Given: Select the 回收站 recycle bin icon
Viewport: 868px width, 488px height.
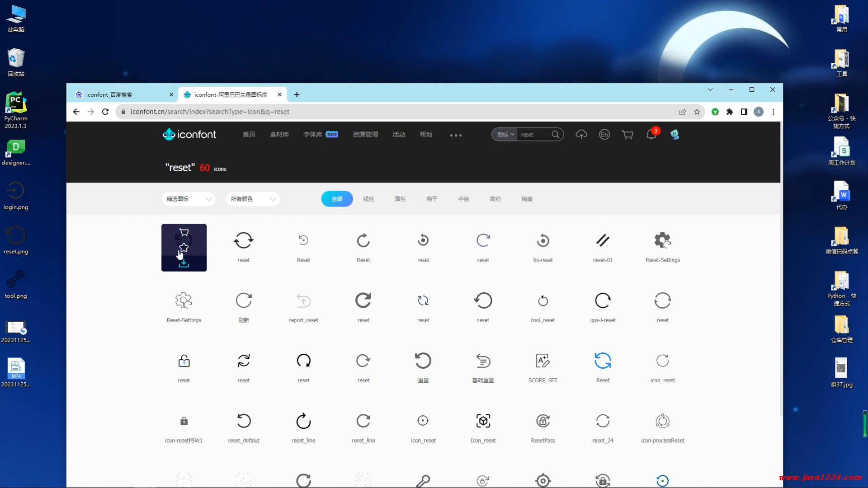Looking at the screenshot, I should 16,62.
